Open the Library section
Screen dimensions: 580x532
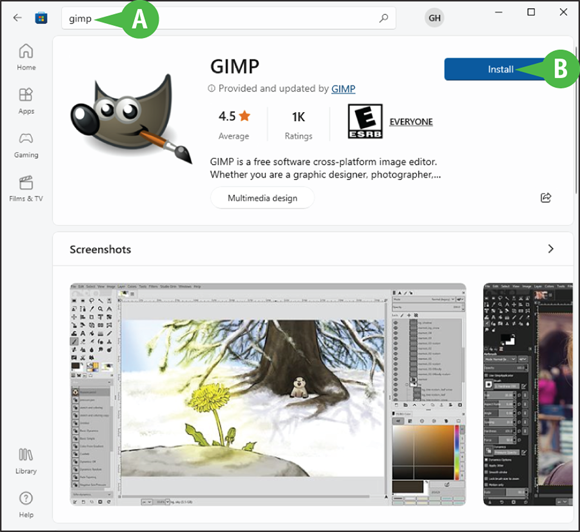[x=26, y=461]
